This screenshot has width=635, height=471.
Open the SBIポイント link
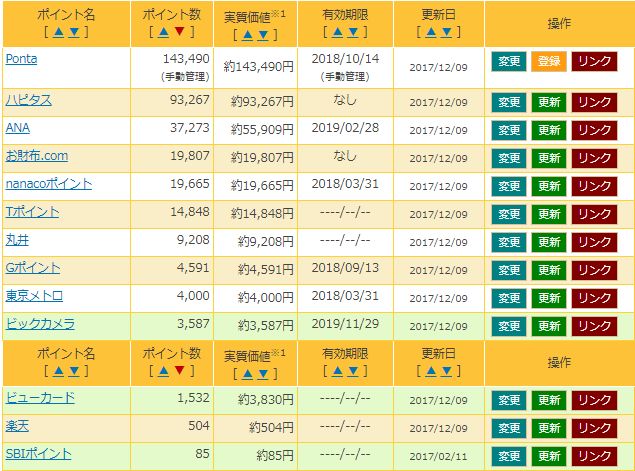(38, 454)
